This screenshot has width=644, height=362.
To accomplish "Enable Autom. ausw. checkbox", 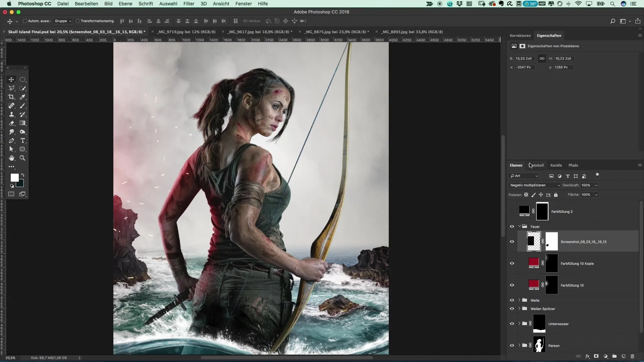I will (25, 21).
